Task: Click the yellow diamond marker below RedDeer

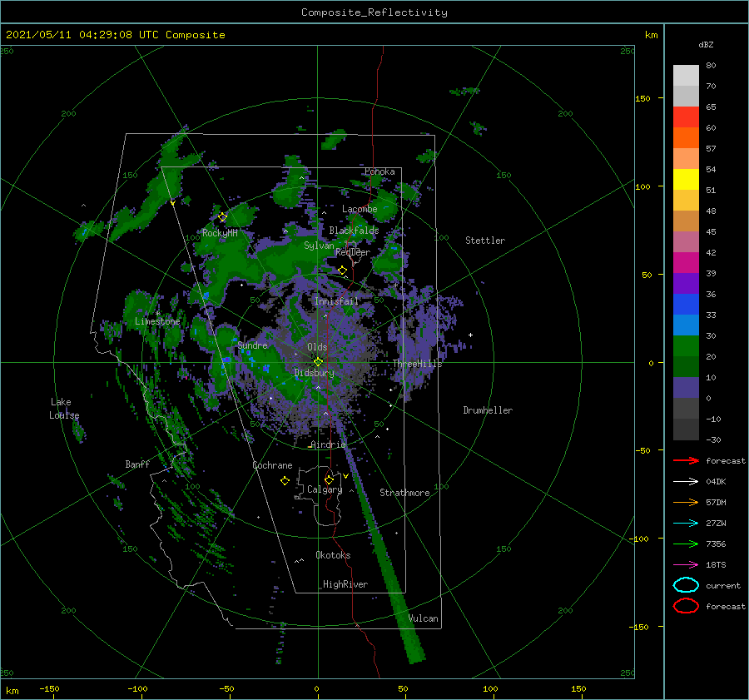Action: coord(342,271)
